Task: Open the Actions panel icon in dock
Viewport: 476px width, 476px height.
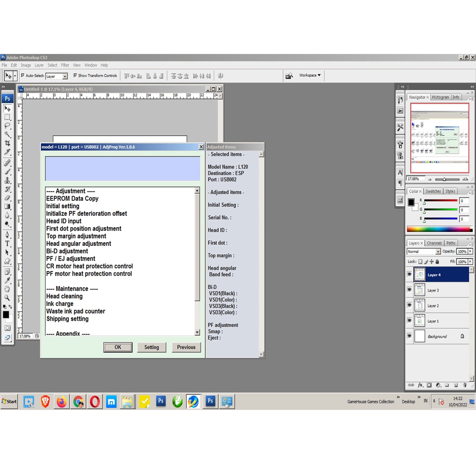Action: pos(400,111)
